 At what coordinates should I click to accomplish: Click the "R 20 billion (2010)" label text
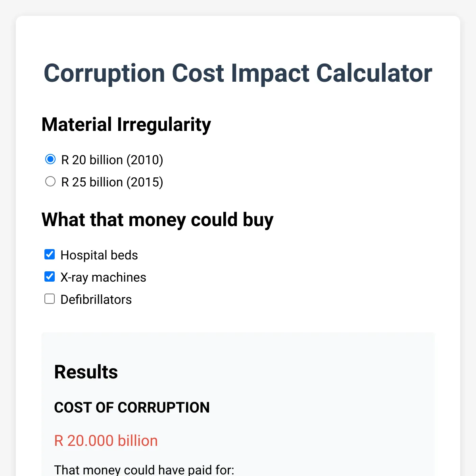click(112, 160)
